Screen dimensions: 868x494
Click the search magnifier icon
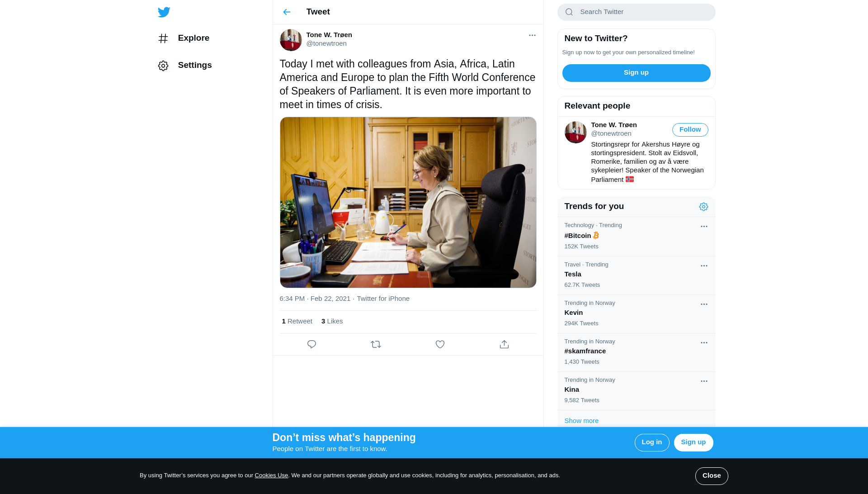click(569, 12)
